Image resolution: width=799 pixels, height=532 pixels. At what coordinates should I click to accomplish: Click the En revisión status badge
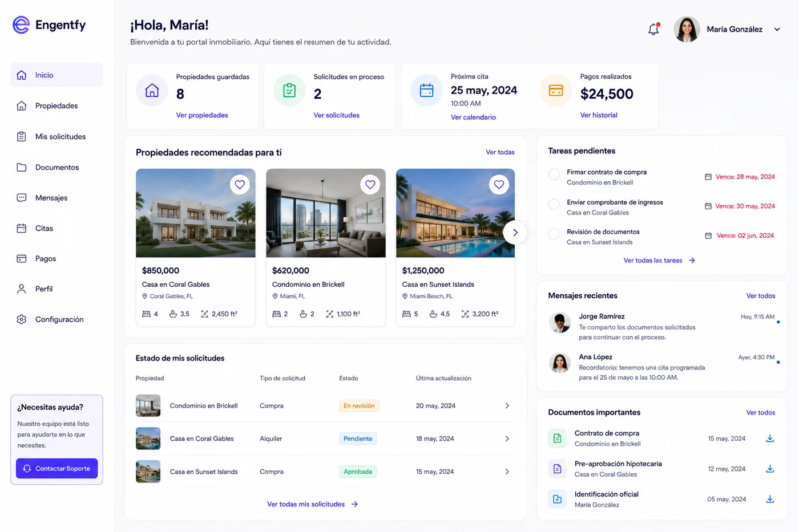[359, 406]
